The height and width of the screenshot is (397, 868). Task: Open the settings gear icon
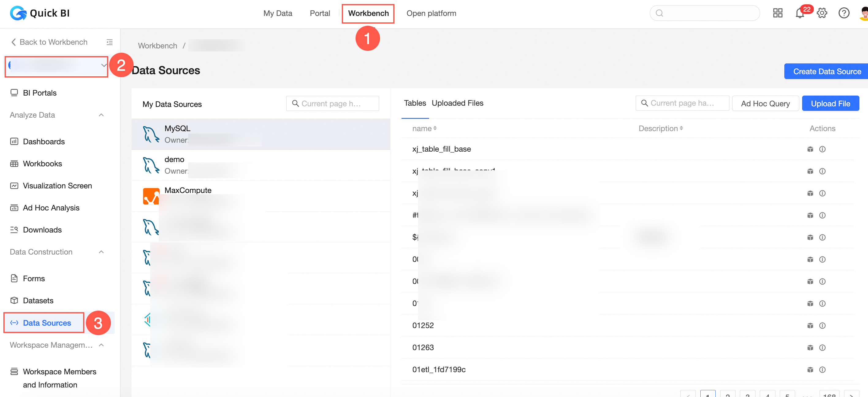point(822,13)
